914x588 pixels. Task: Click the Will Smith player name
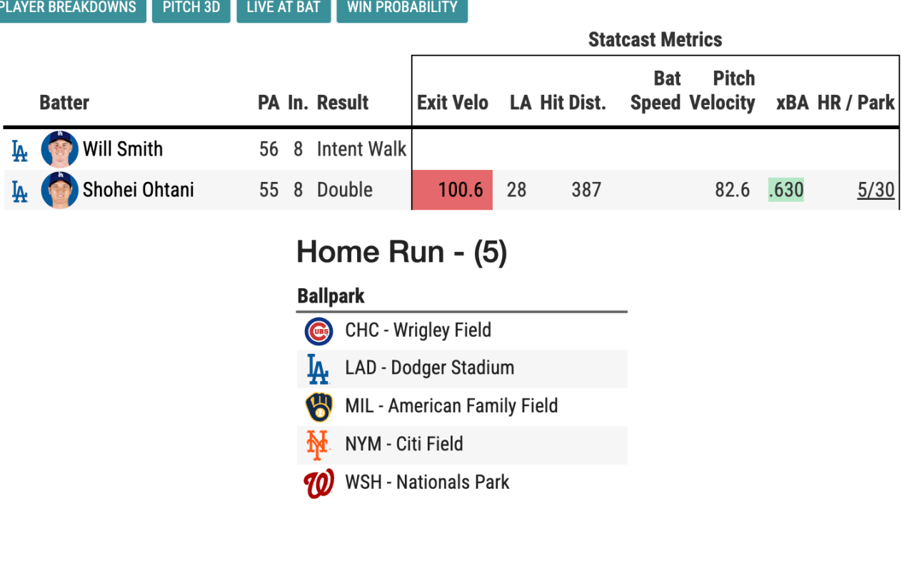point(123,149)
